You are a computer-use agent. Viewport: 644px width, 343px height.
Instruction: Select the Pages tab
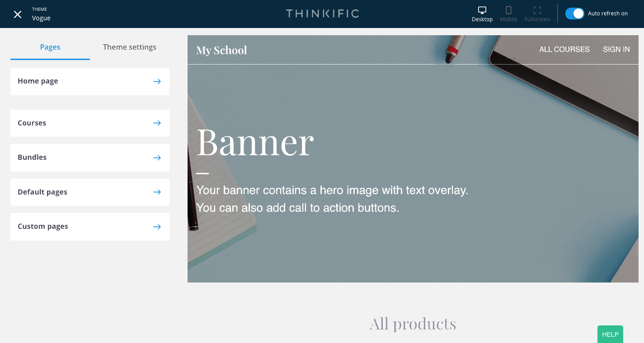click(50, 47)
